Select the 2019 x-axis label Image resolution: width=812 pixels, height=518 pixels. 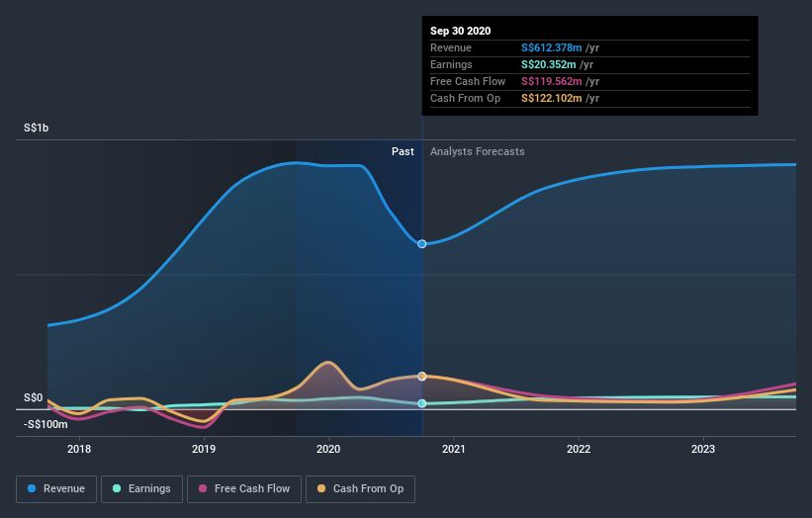tap(204, 449)
